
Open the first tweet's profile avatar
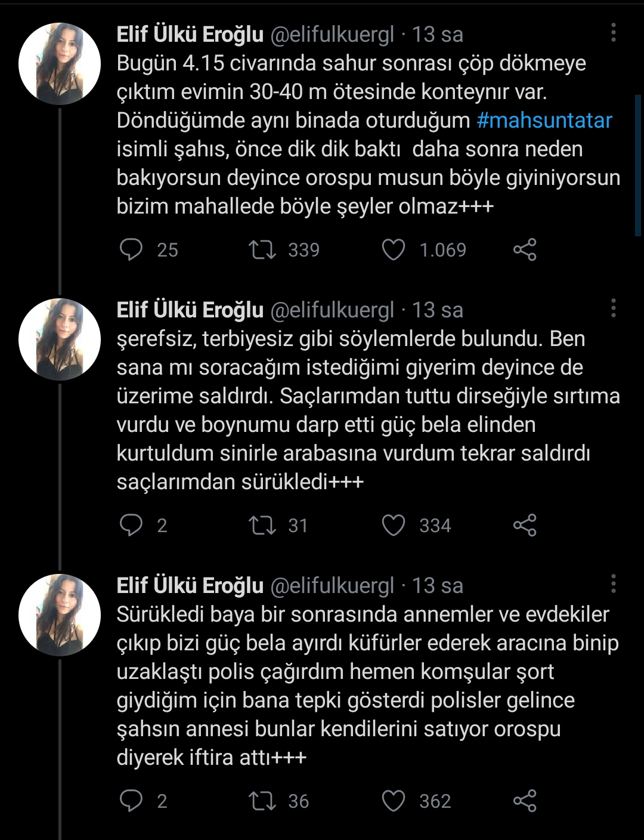click(60, 64)
